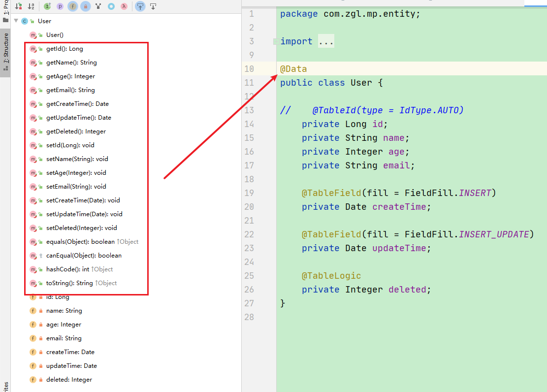Click private lock icon of name field
Image resolution: width=547 pixels, height=392 pixels.
[x=41, y=311]
